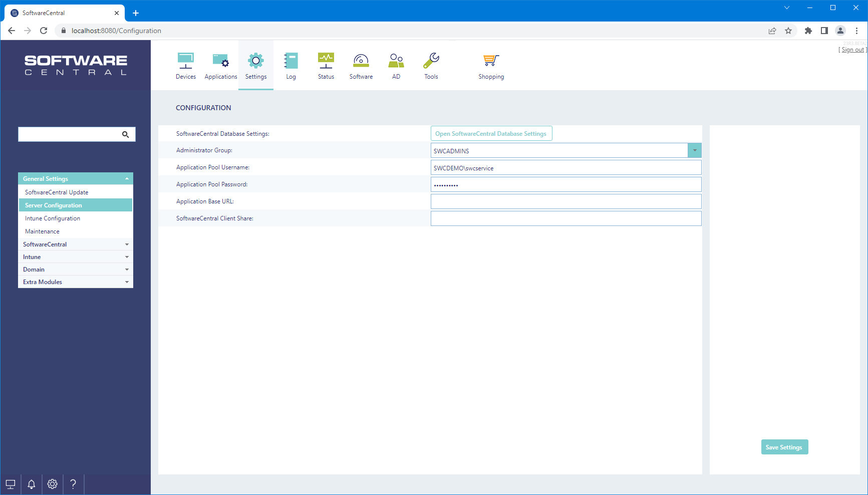Screen dimensions: 868x495
Task: Select Intune Configuration menu item
Action: pos(53,218)
